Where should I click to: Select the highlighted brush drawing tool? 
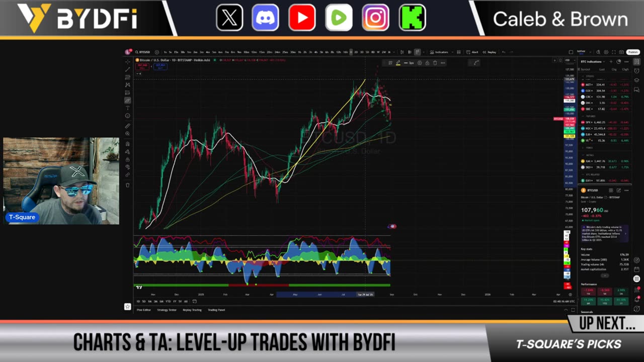128,100
